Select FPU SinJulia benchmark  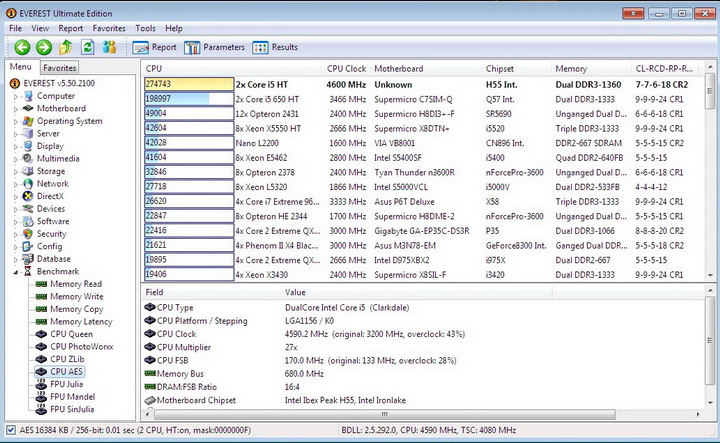click(x=72, y=409)
